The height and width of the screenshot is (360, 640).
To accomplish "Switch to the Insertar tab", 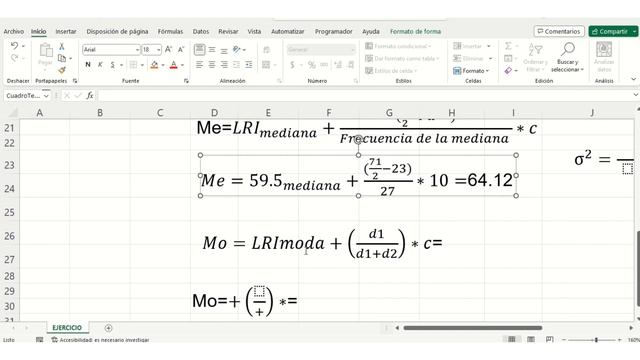I will 66,31.
